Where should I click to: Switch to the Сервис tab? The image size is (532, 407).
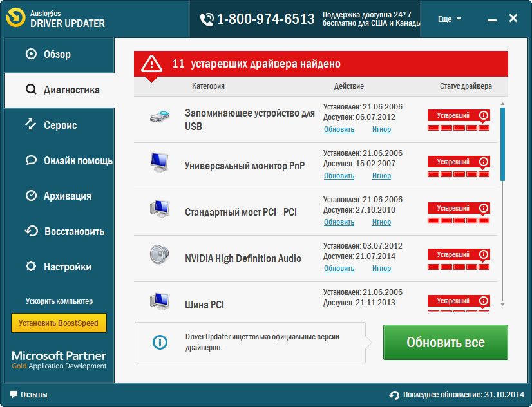(59, 125)
